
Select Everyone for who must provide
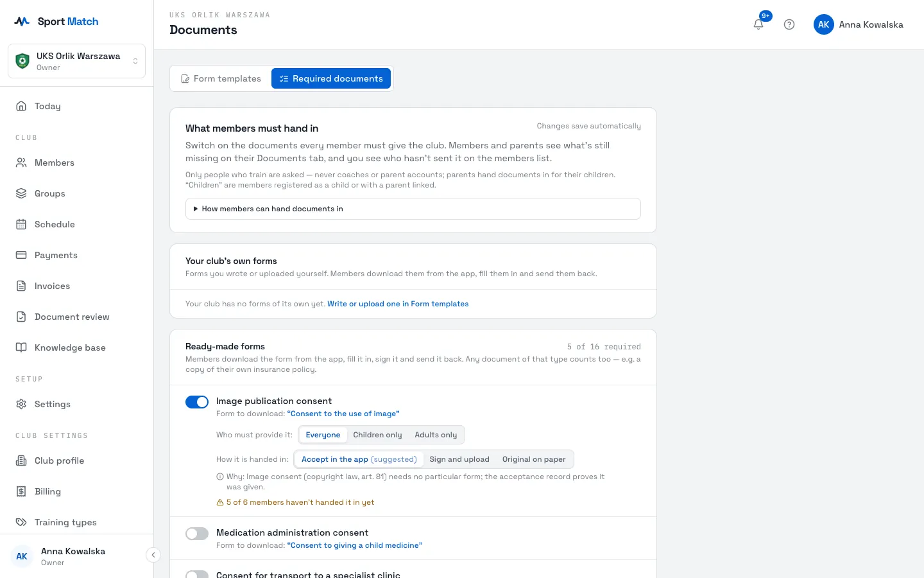pos(323,435)
